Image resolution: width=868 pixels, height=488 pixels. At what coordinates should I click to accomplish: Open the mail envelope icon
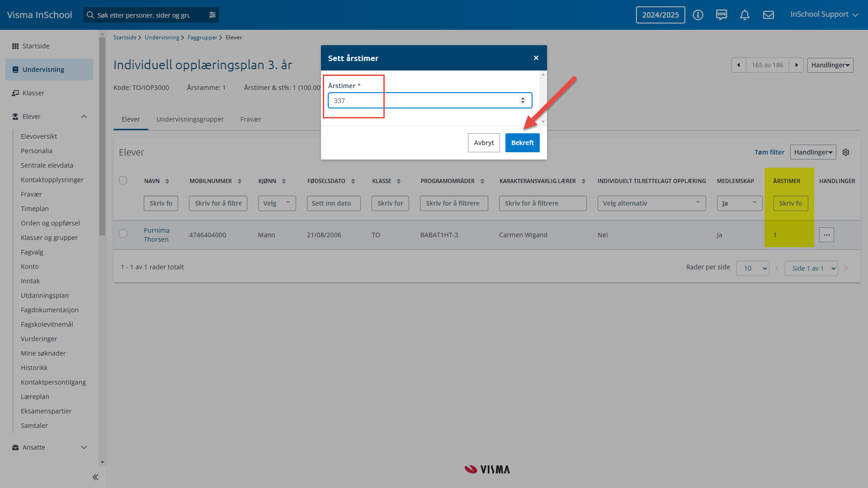(768, 15)
